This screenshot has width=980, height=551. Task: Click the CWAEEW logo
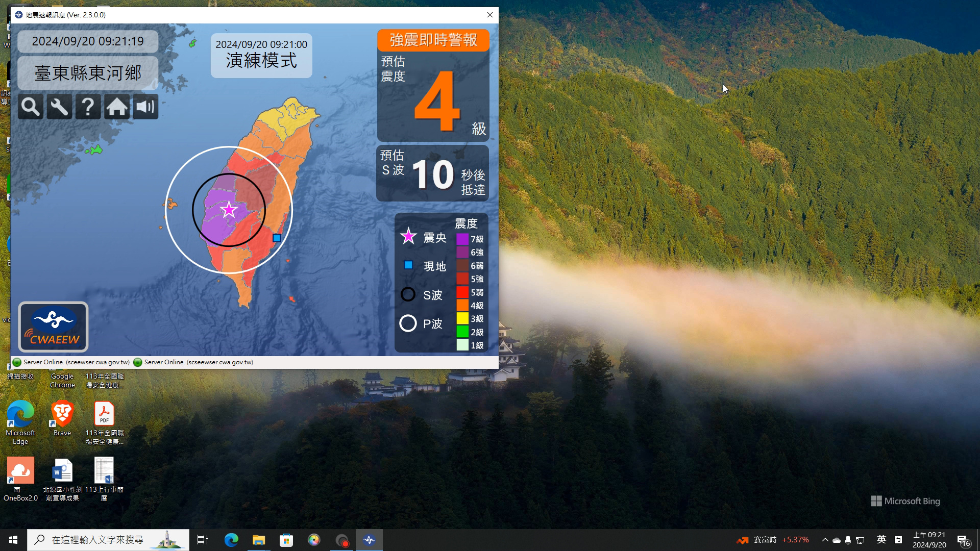(54, 327)
